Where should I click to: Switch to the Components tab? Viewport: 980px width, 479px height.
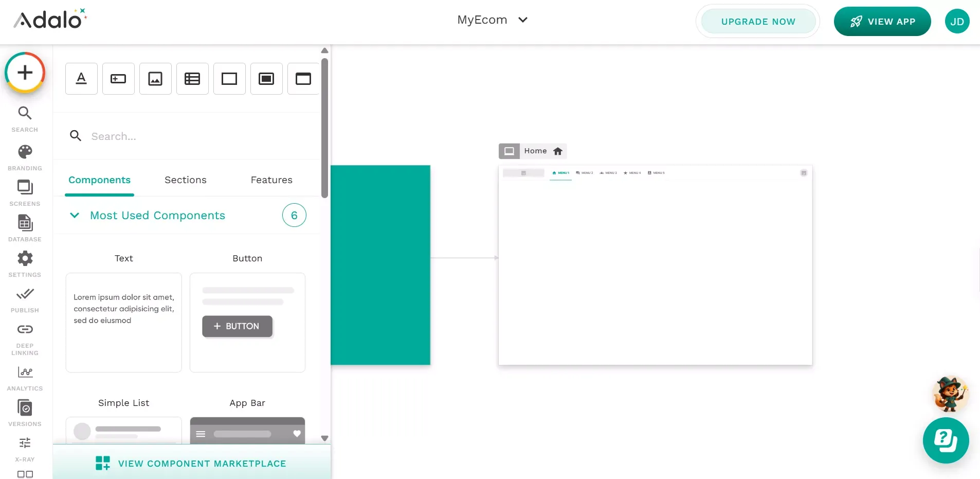(x=99, y=180)
